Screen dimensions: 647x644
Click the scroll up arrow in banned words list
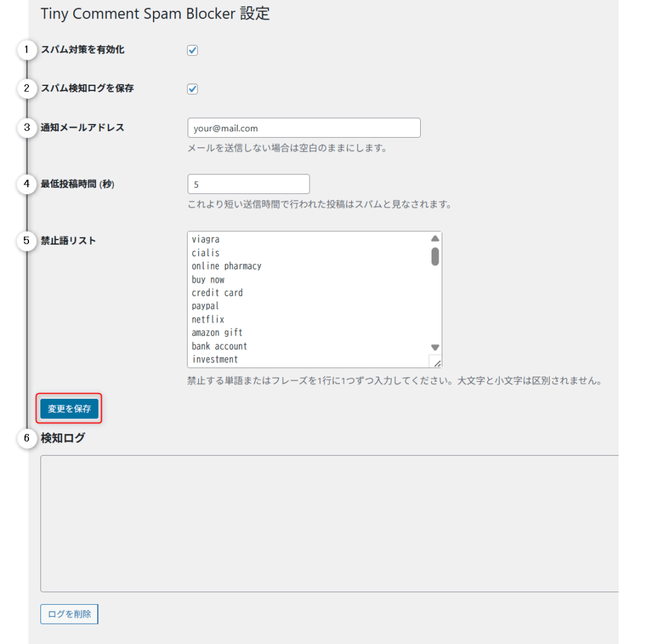click(435, 239)
